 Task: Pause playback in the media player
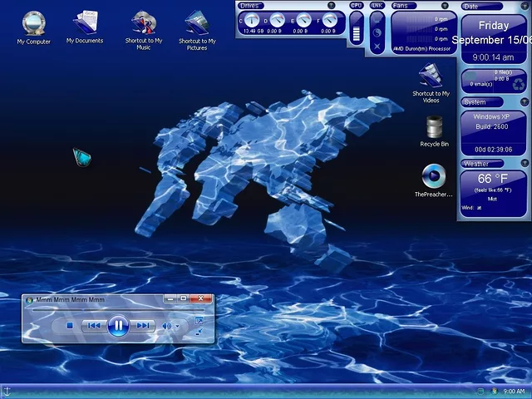click(118, 326)
